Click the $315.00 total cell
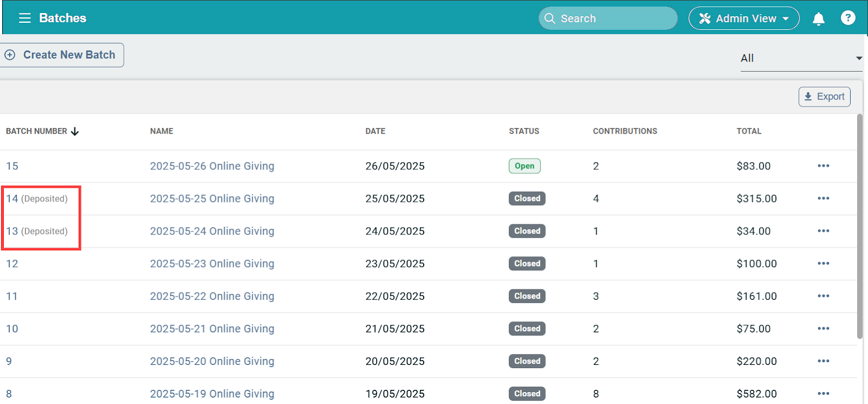Screen dimensions: 868x404 (757, 199)
